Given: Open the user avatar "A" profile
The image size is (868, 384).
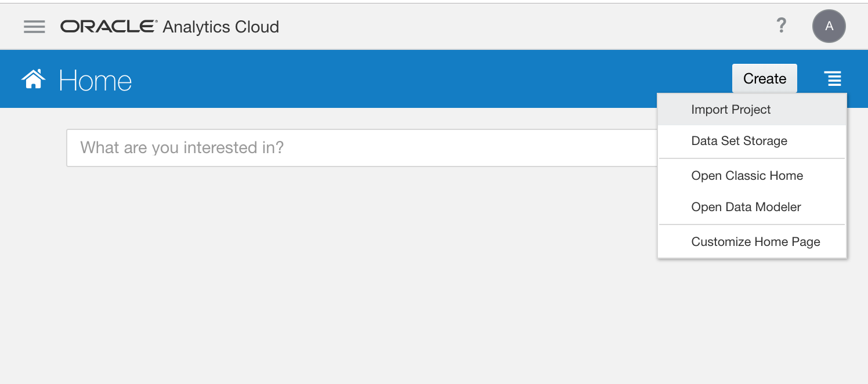Looking at the screenshot, I should (829, 26).
